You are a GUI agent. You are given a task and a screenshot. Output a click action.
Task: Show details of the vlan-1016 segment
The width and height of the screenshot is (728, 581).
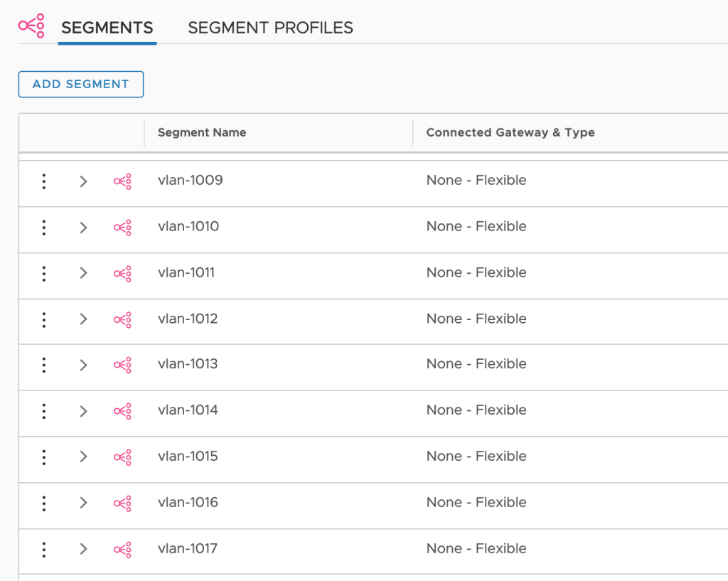83,503
